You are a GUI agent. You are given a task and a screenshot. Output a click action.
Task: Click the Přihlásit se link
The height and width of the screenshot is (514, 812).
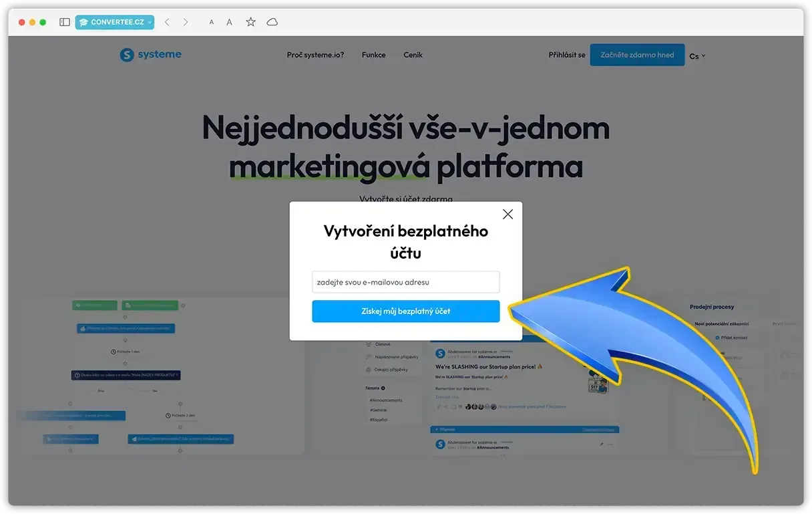(x=567, y=55)
